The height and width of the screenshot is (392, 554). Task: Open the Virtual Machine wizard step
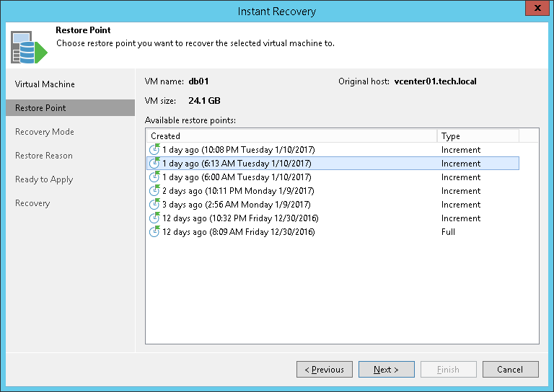(x=45, y=84)
